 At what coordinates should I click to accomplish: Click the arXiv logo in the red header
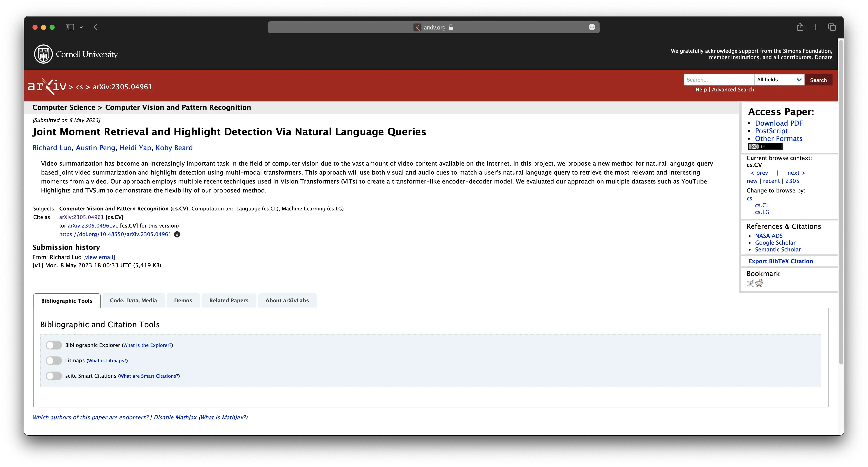[47, 87]
